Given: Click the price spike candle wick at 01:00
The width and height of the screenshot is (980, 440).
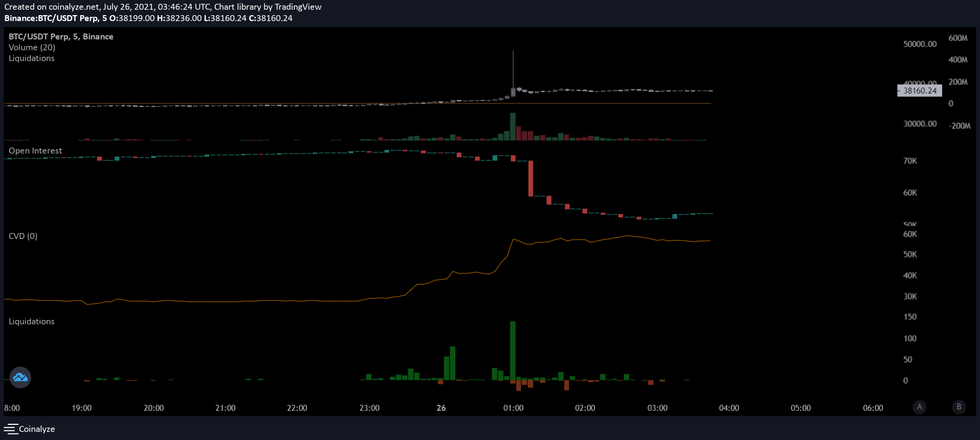Looking at the screenshot, I should tap(513, 69).
